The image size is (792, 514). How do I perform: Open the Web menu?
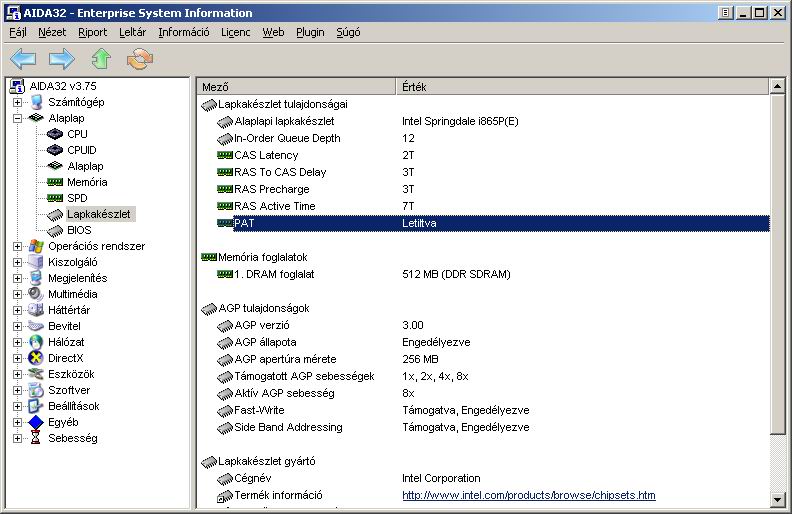(x=273, y=32)
